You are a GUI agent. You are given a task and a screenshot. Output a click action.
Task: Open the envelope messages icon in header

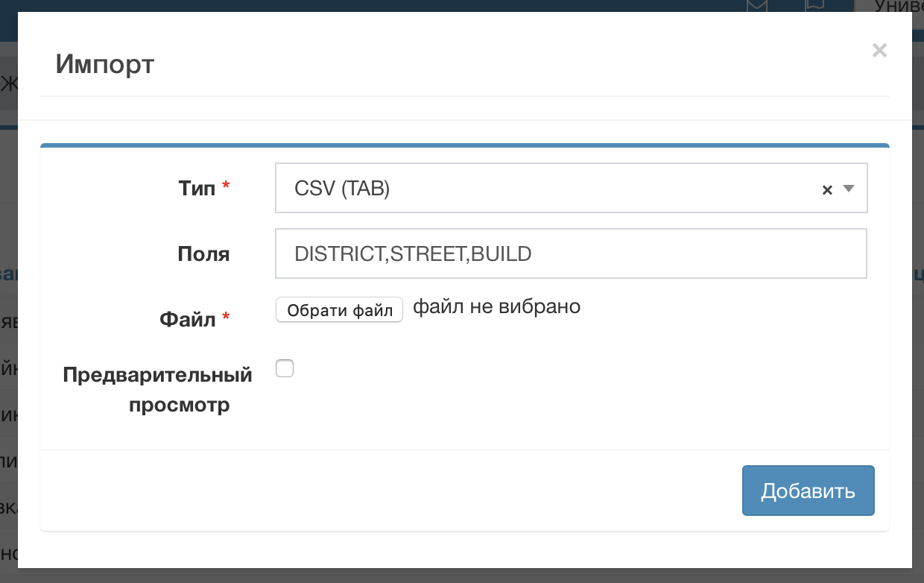(x=756, y=6)
